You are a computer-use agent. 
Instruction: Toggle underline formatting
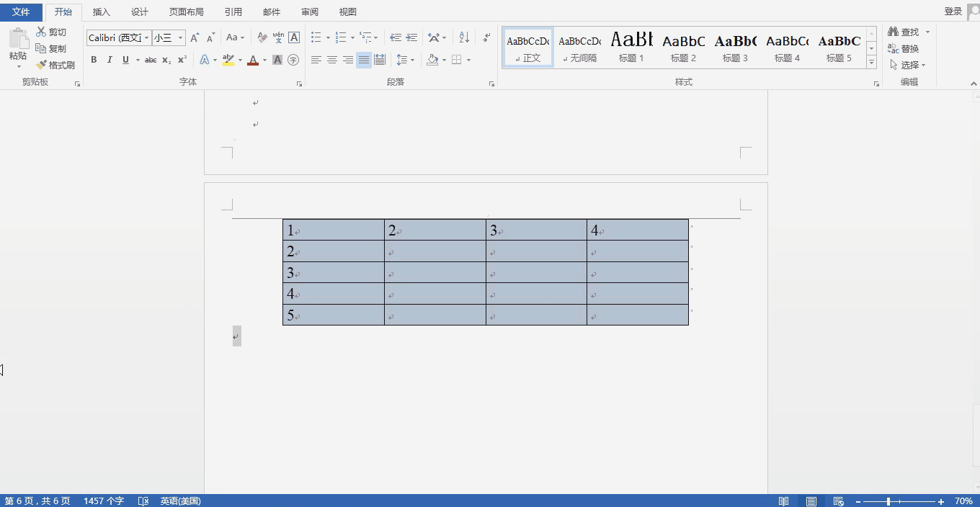(x=125, y=60)
